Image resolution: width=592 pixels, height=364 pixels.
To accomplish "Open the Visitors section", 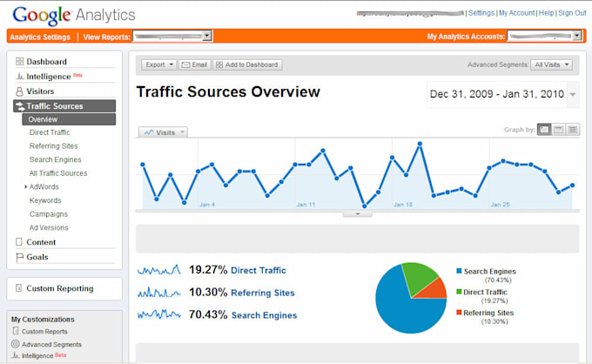I will [x=40, y=91].
